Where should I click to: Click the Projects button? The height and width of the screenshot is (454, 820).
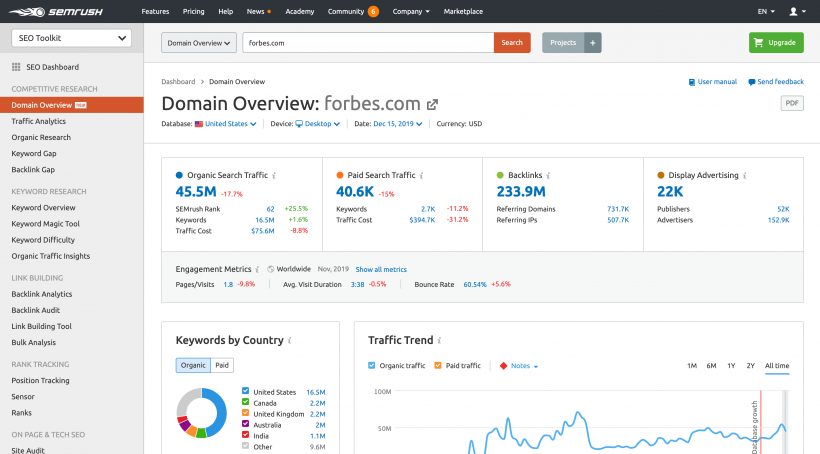563,43
